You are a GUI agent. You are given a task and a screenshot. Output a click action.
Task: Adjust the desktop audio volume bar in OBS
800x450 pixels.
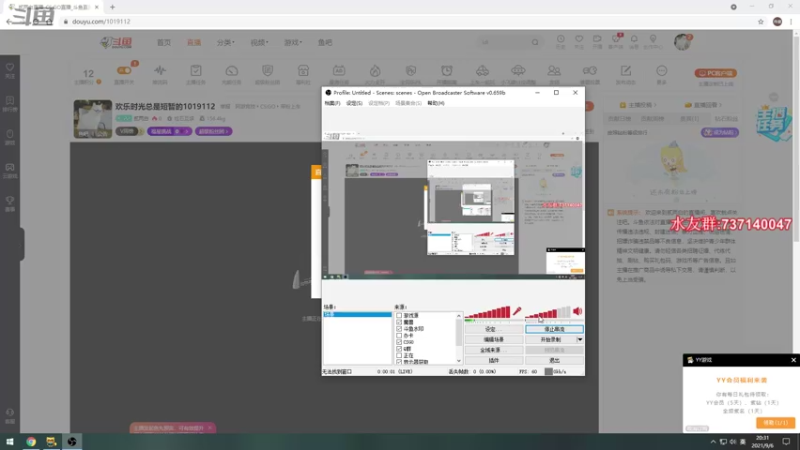[547, 312]
